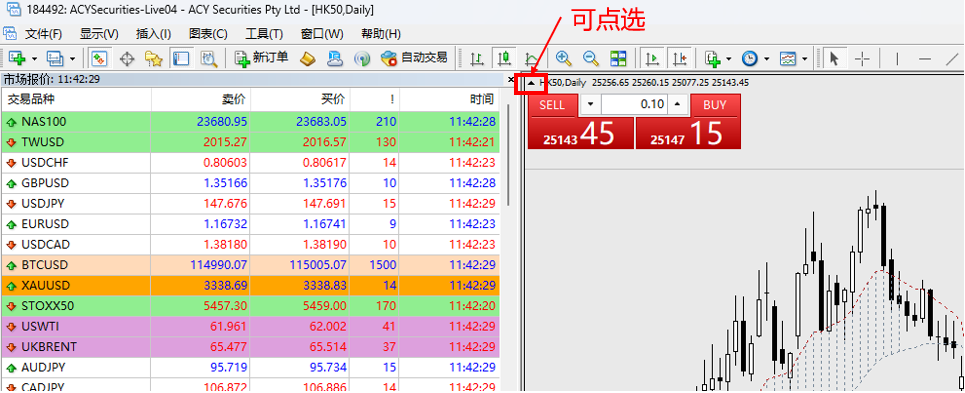Viewport: 965px width, 393px height.
Task: Open the New Order (新订单) dialog
Action: pyautogui.click(x=262, y=58)
